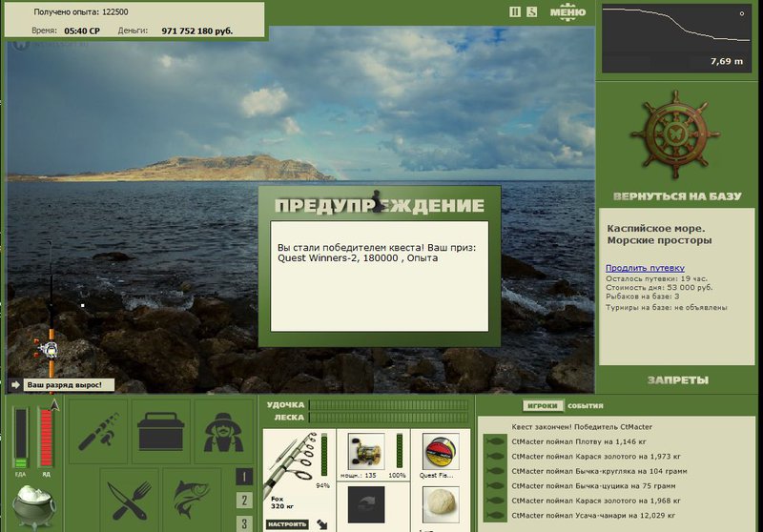
Task: Click the rod durability gauge showing 94%
Action: pyautogui.click(x=324, y=456)
